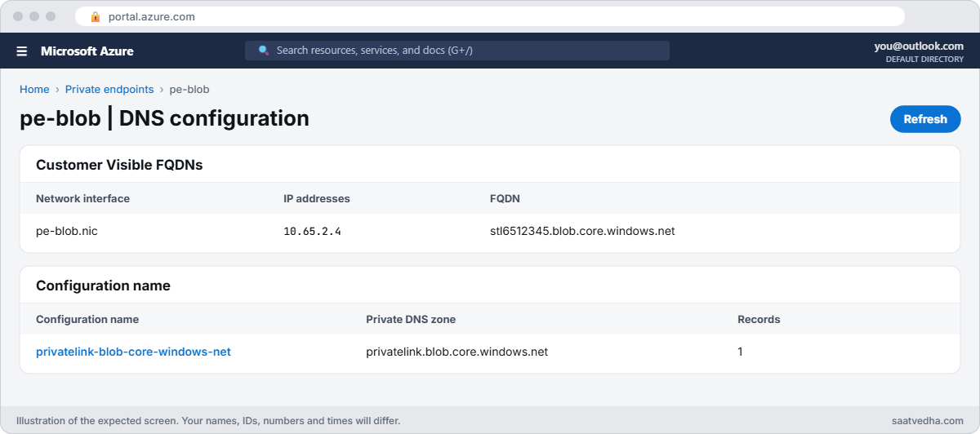Click the Microsoft Azure logo text
This screenshot has width=980, height=434.
pyautogui.click(x=87, y=51)
